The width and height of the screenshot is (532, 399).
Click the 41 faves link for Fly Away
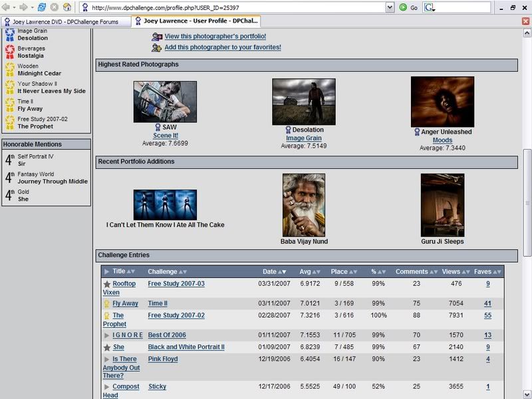[x=487, y=304]
